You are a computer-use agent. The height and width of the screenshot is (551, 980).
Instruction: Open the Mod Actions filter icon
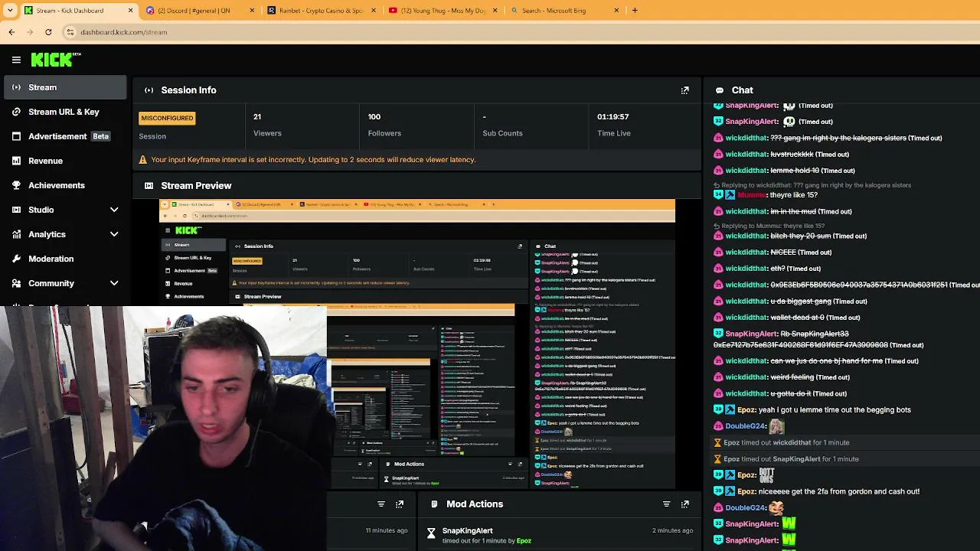click(x=666, y=504)
